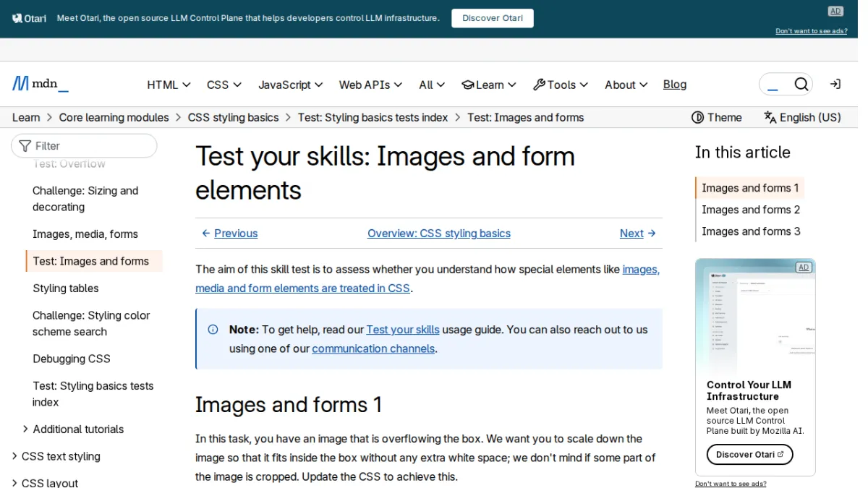Click the MDN logo
The height and width of the screenshot is (488, 868).
coord(41,84)
